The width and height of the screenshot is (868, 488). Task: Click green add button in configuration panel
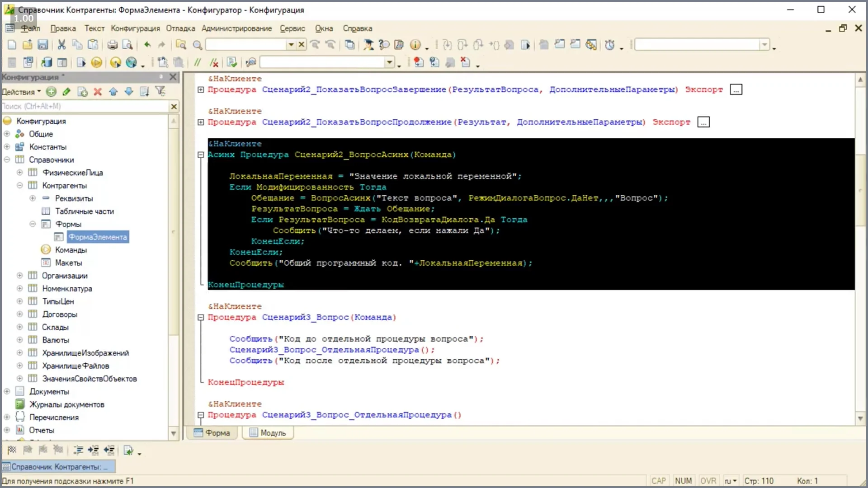51,92
